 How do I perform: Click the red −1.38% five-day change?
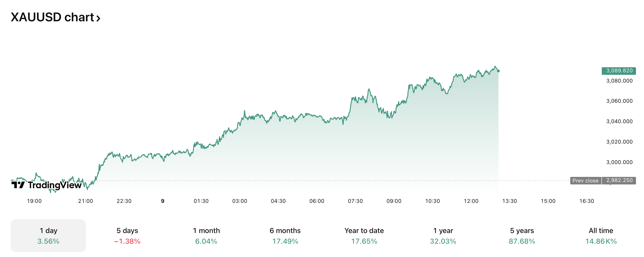tap(128, 241)
